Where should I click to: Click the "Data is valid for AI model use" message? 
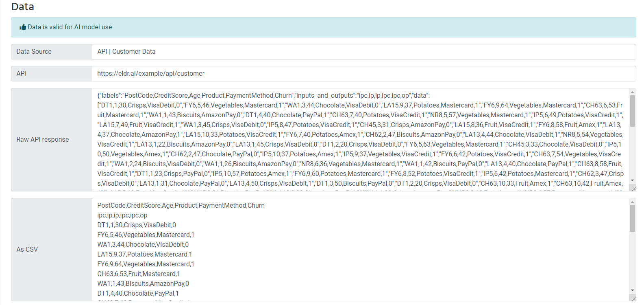pyautogui.click(x=70, y=27)
